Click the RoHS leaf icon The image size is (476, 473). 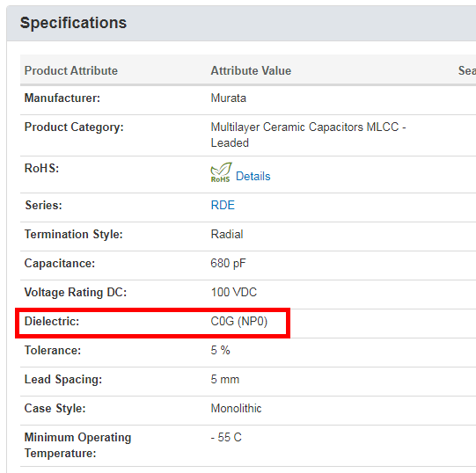pos(222,172)
